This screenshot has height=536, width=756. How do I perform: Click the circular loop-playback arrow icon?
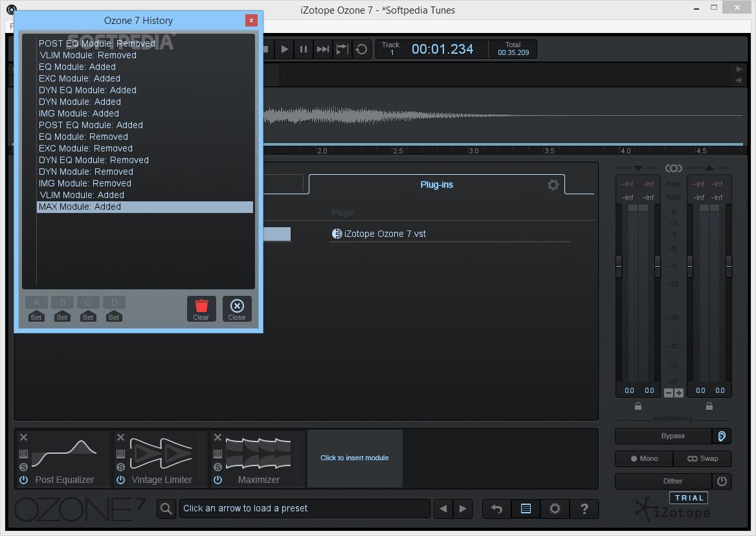click(361, 49)
